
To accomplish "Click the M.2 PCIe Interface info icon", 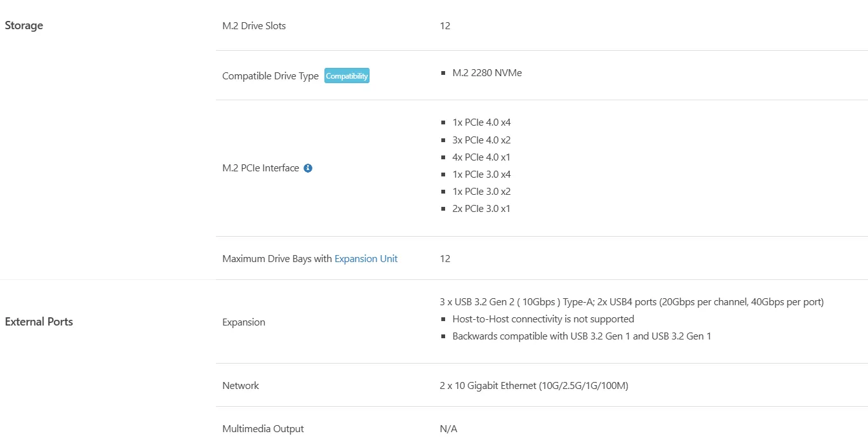I will tap(308, 168).
